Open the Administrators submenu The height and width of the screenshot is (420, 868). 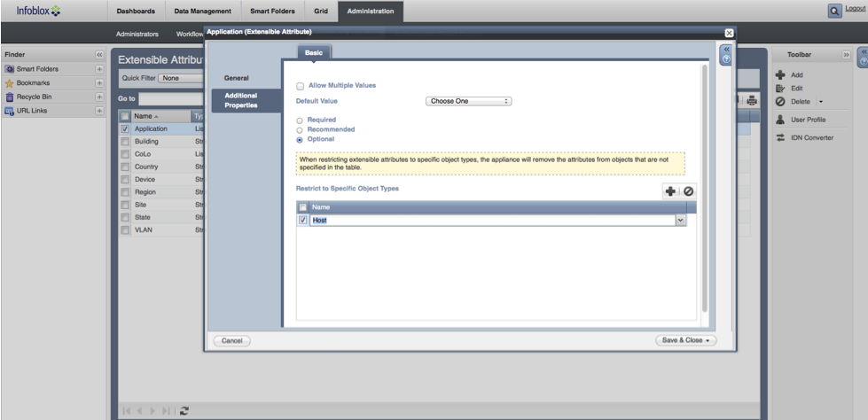click(137, 35)
